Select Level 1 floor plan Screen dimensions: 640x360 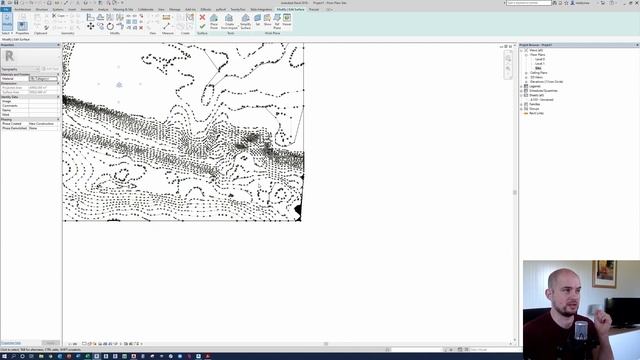pos(540,64)
